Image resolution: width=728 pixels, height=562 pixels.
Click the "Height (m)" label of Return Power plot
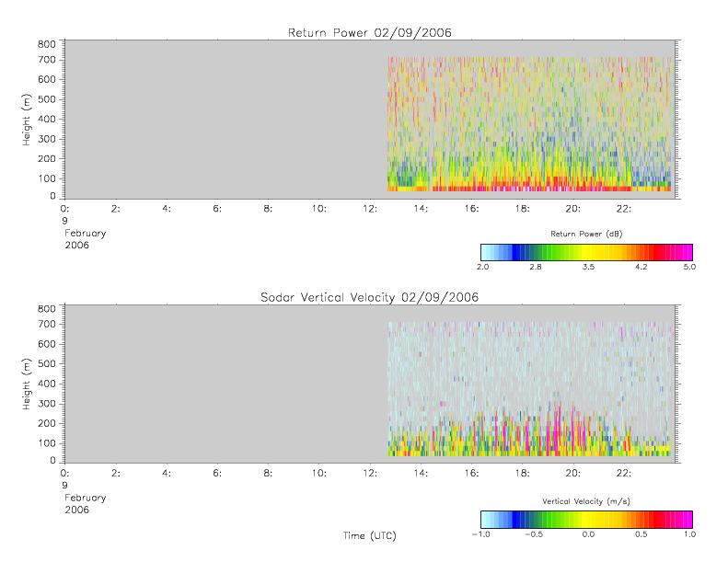click(x=27, y=120)
